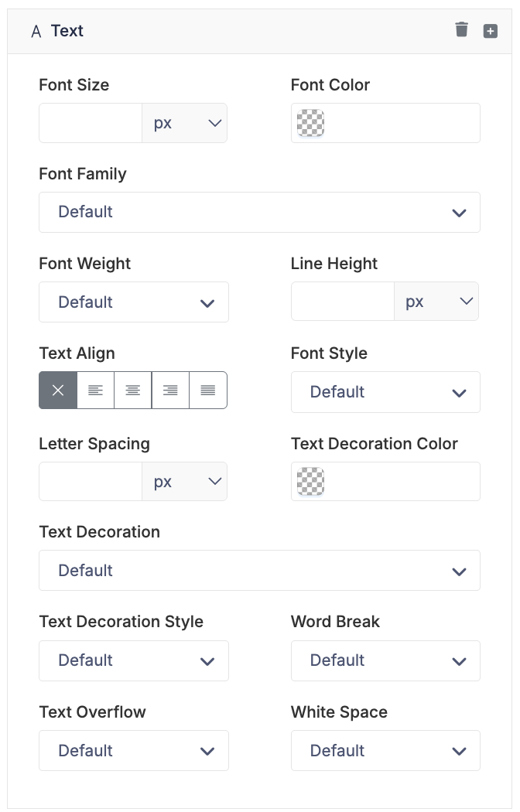Screen dimensions: 520x812
Task: Open the White Space dropdown
Action: [x=385, y=750]
